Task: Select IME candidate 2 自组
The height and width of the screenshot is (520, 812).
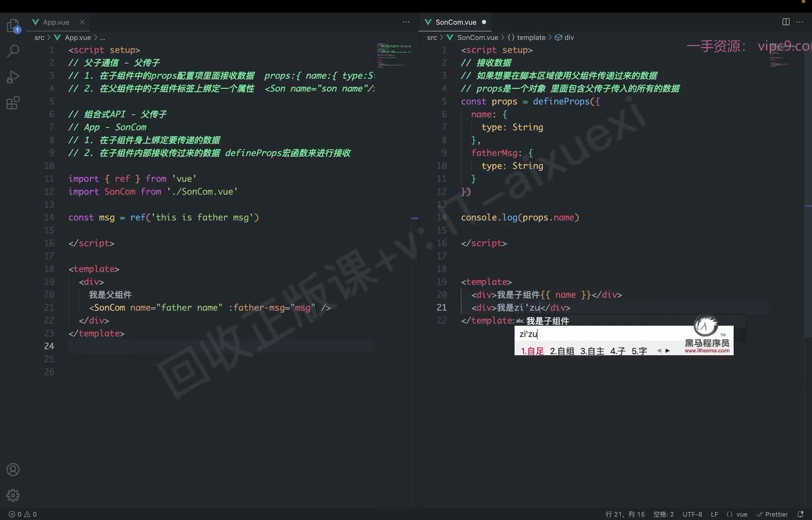Action: pos(562,351)
